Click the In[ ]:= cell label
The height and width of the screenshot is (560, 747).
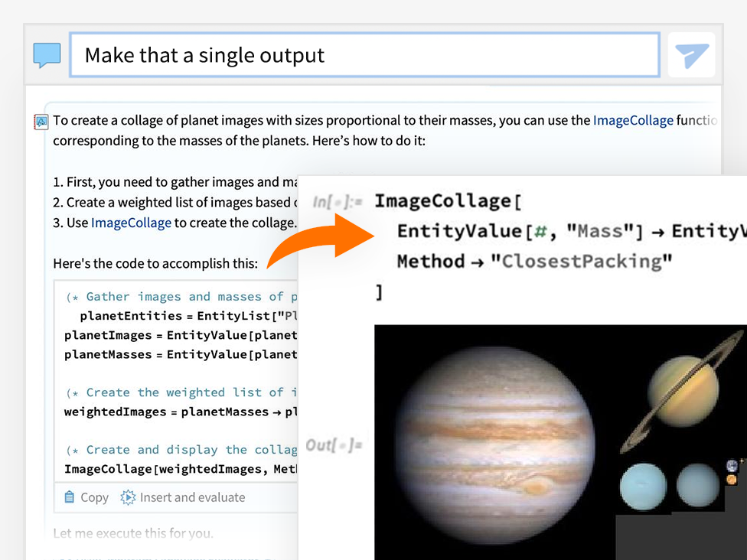tap(337, 203)
